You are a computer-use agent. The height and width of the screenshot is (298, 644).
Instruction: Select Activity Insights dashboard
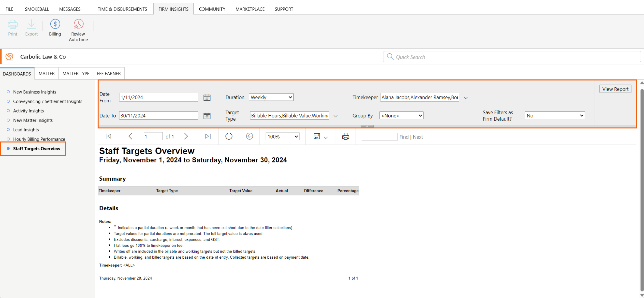(x=28, y=111)
